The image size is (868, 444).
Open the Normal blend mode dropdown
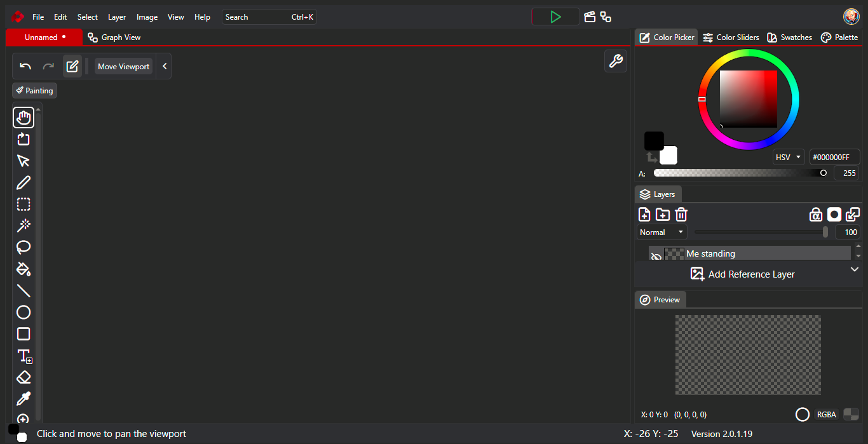click(x=661, y=232)
